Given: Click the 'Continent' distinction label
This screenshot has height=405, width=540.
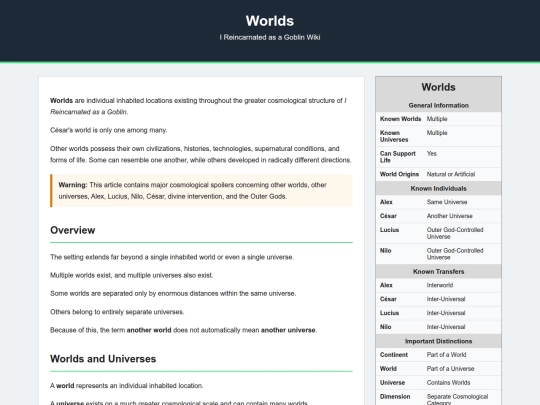Looking at the screenshot, I should coord(394,355).
